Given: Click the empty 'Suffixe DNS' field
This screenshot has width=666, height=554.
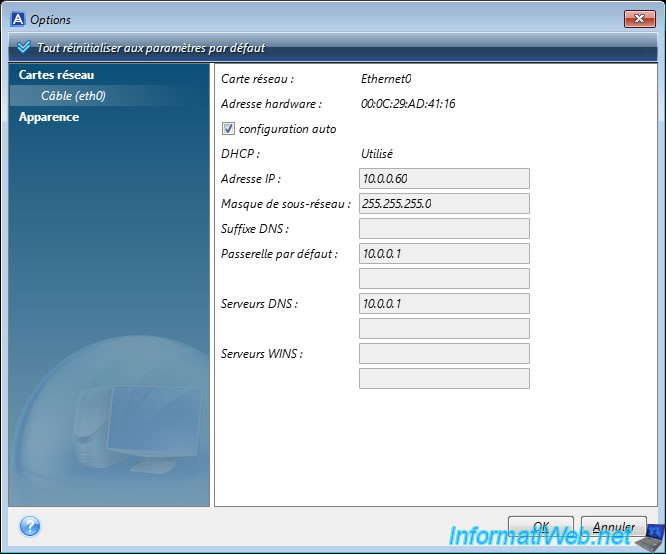Looking at the screenshot, I should pyautogui.click(x=443, y=229).
